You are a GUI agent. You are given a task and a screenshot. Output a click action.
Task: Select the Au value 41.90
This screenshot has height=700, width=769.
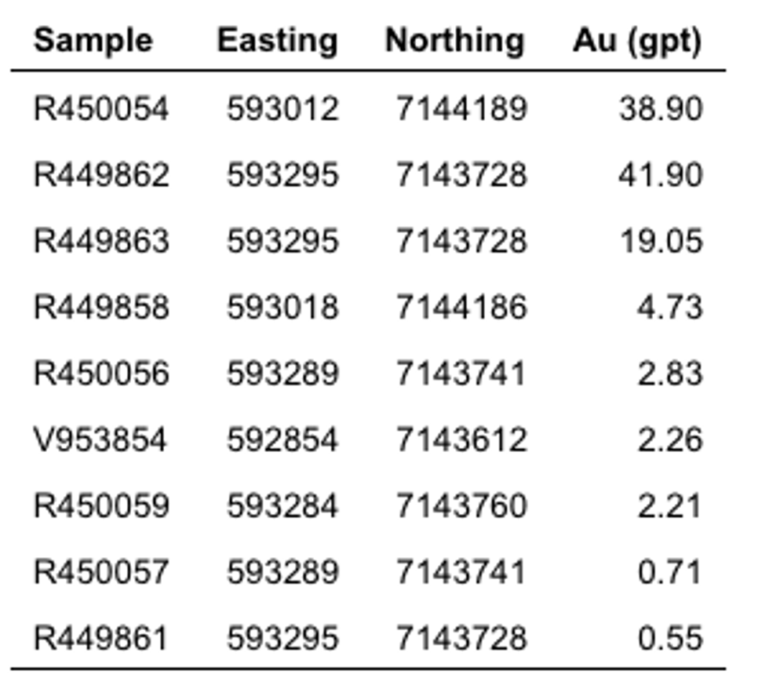(661, 175)
